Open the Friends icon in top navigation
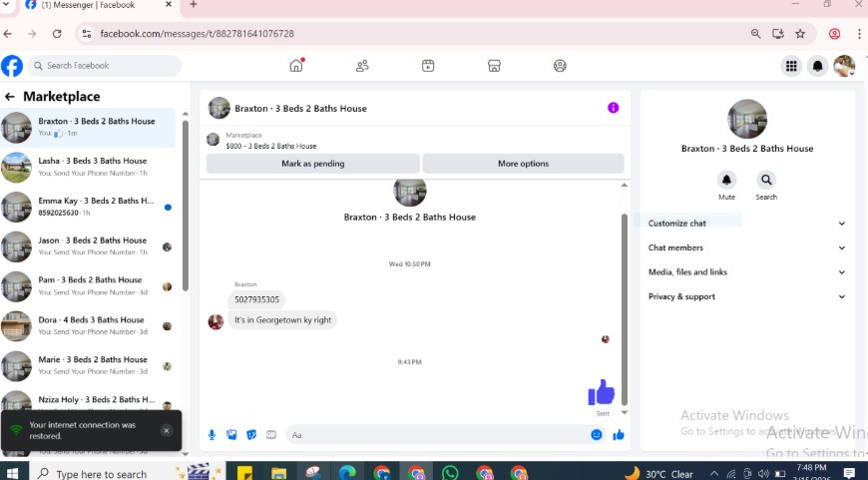The width and height of the screenshot is (868, 480). [x=362, y=66]
